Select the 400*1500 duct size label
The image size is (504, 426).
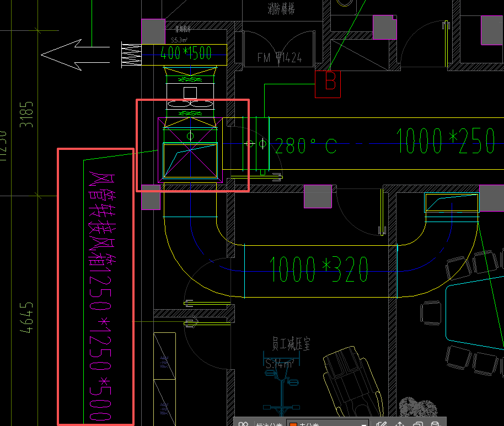tap(186, 53)
